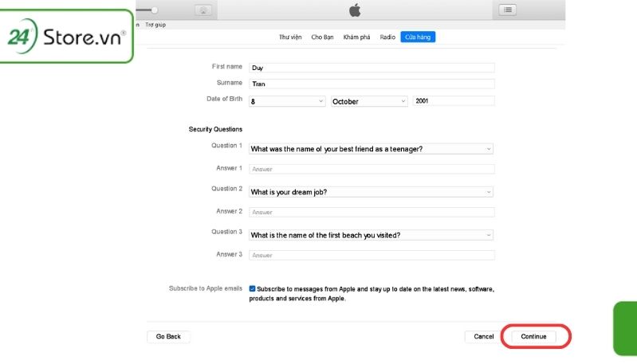Image resolution: width=637 pixels, height=364 pixels.
Task: Click the Answer 3 input field
Action: (372, 255)
